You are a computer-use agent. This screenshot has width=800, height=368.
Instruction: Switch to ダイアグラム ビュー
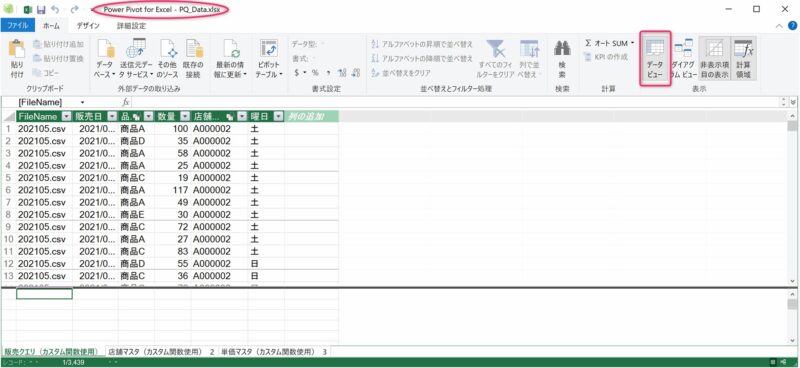[683, 59]
